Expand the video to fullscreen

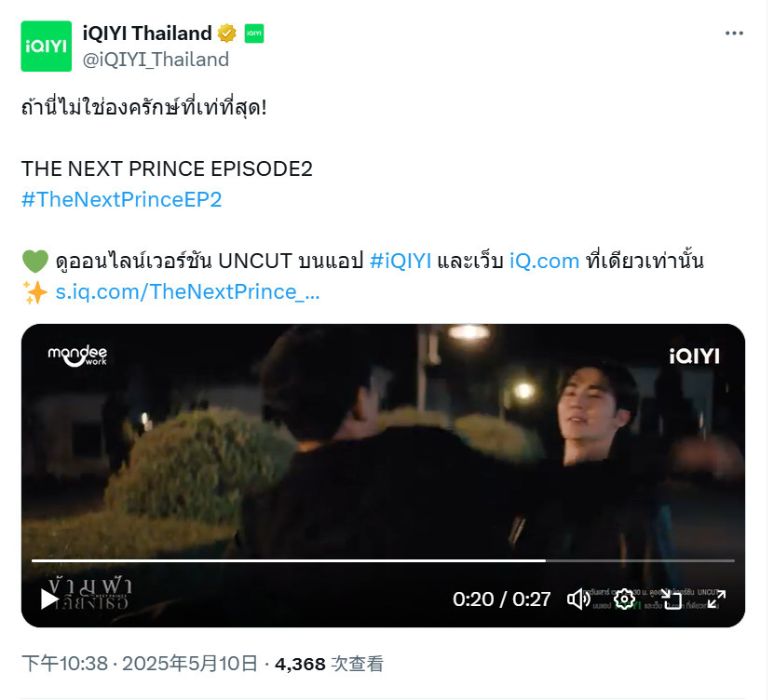pos(716,599)
